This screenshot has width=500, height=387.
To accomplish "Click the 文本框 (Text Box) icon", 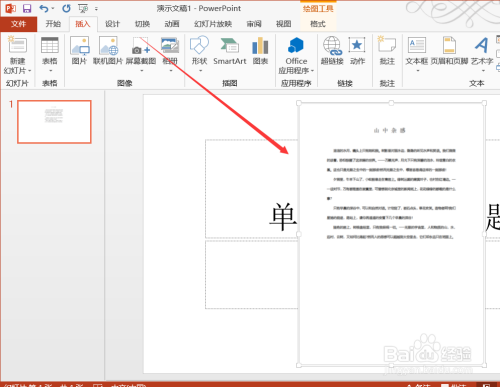I will pos(417,45).
